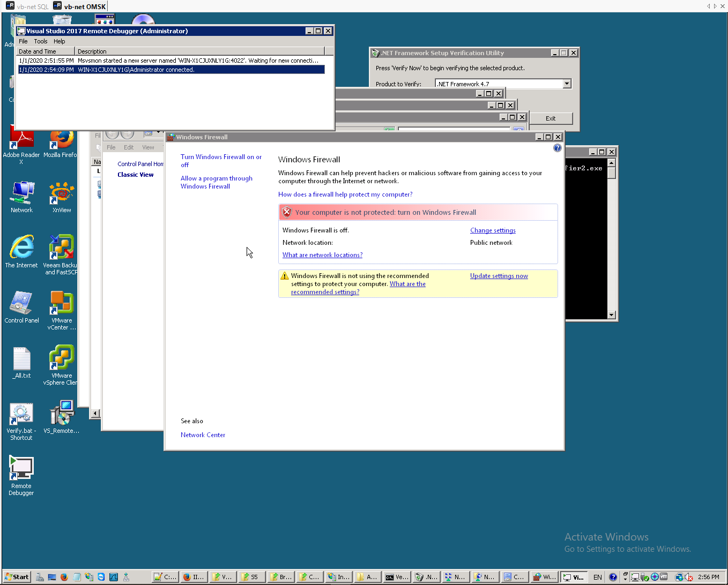Sort by the Date and Time column header

[45, 51]
